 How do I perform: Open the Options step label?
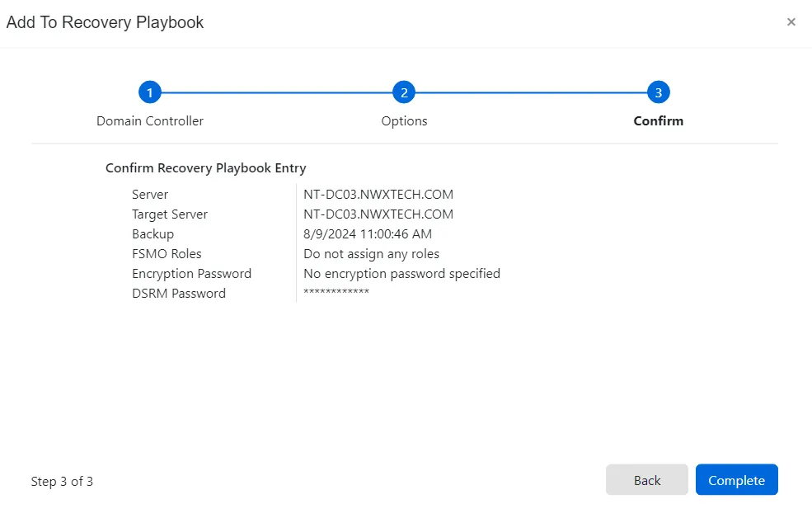tap(404, 120)
